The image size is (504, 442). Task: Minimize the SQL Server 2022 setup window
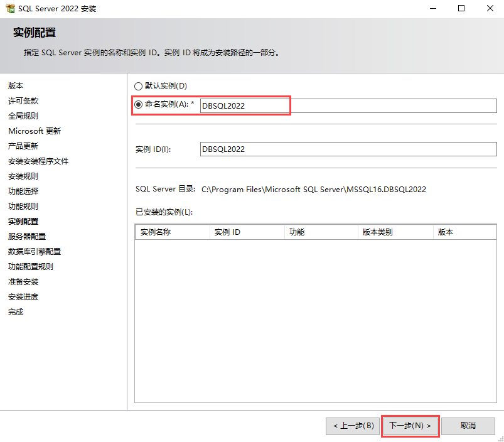(432, 9)
